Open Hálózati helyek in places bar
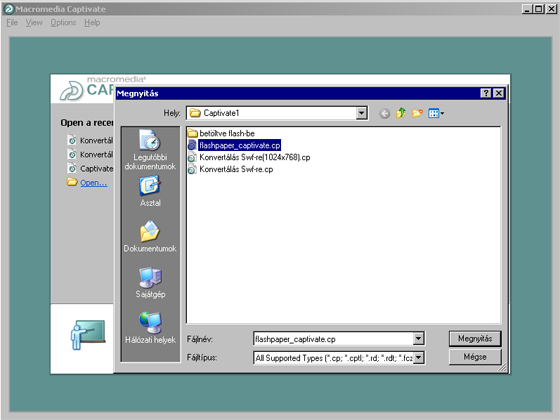 [x=150, y=328]
